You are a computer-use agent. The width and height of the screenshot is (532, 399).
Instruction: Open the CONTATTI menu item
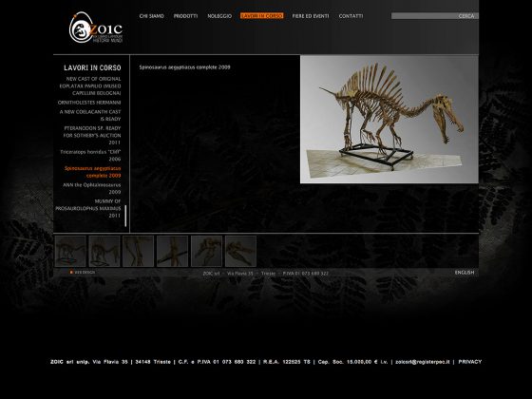351,16
